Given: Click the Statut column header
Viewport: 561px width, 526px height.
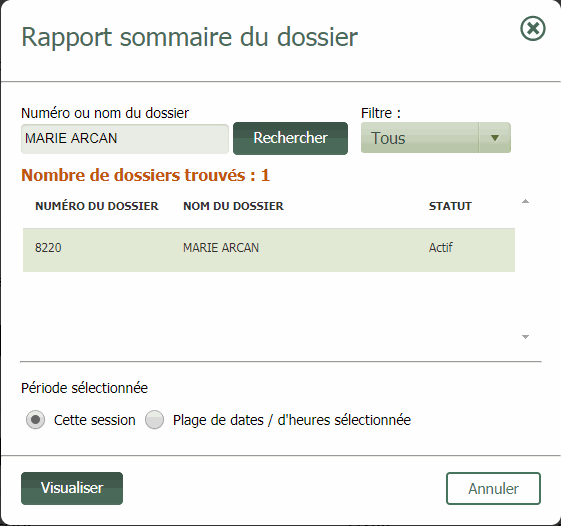Looking at the screenshot, I should pyautogui.click(x=450, y=206).
